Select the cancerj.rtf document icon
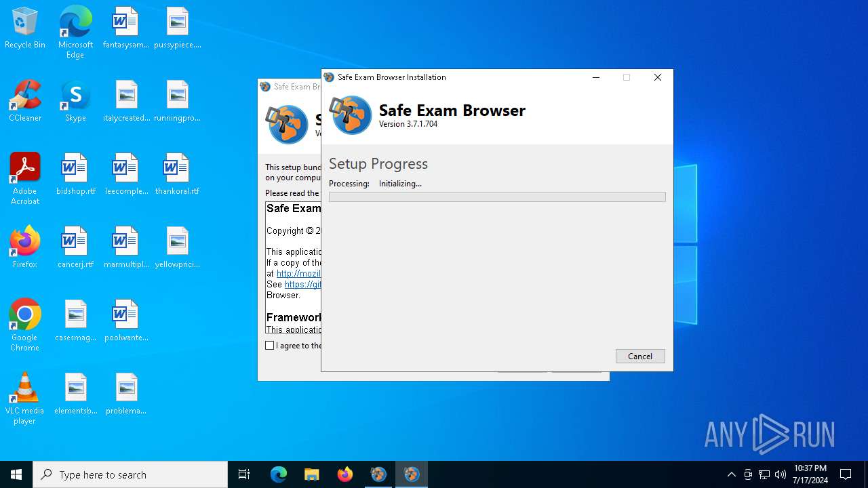Viewport: 868px width, 488px height. tap(75, 248)
